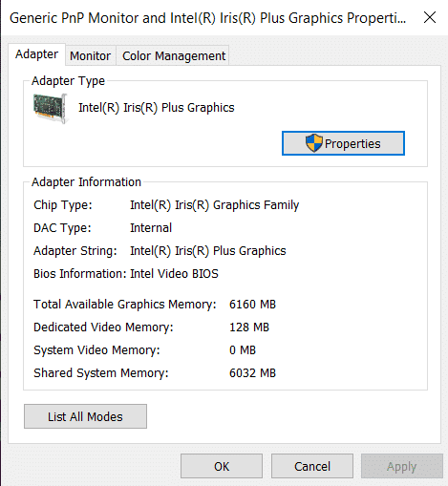Click the UAC shield icon on Properties
Viewport: 448px width, 486px height.
[313, 143]
